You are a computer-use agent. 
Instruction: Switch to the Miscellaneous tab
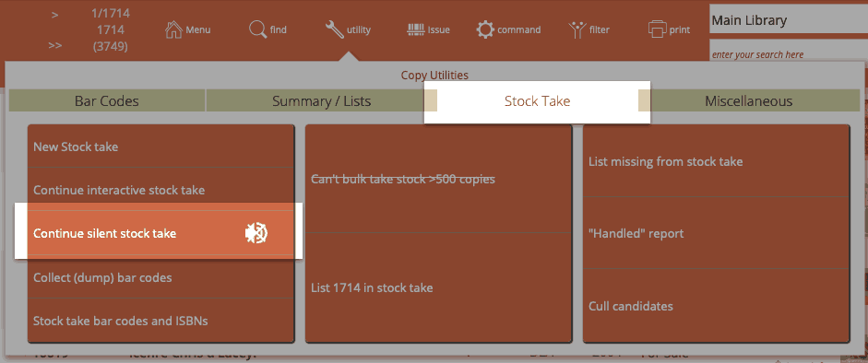(748, 101)
